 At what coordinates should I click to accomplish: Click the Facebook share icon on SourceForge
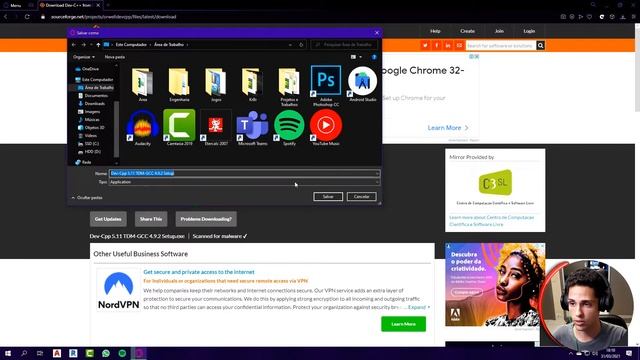pos(436,45)
